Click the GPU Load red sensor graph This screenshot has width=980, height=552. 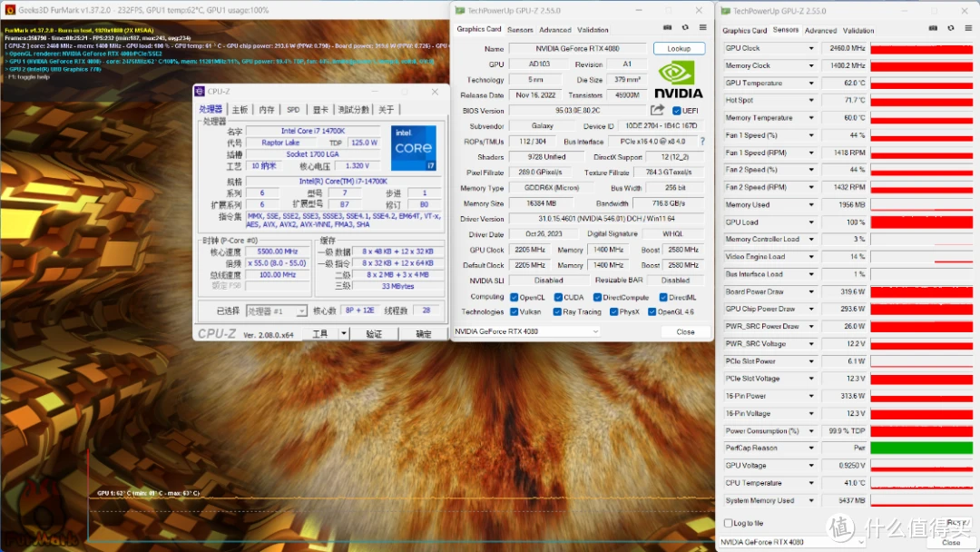point(921,222)
